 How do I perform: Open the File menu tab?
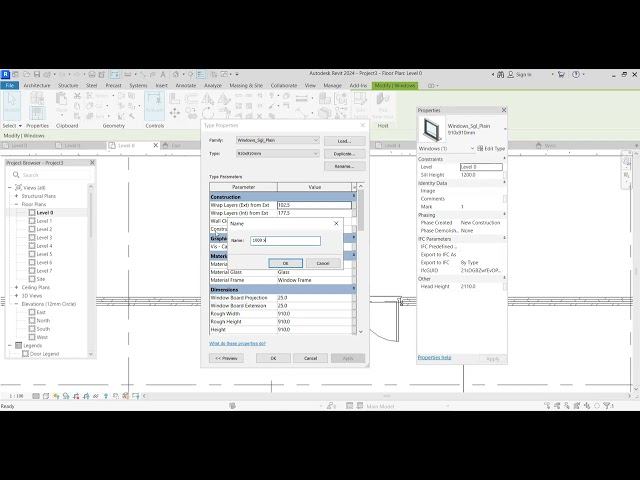9,85
